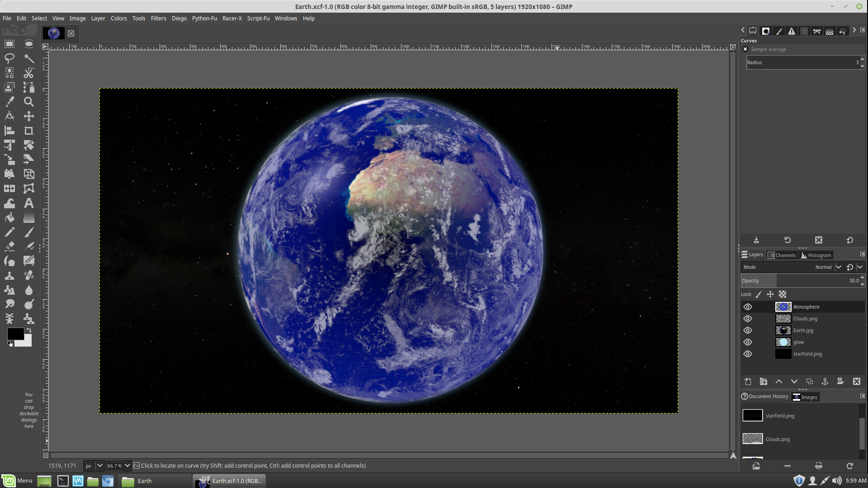This screenshot has width=868, height=488.
Task: Hide the Atmosphere layer
Action: [x=748, y=307]
